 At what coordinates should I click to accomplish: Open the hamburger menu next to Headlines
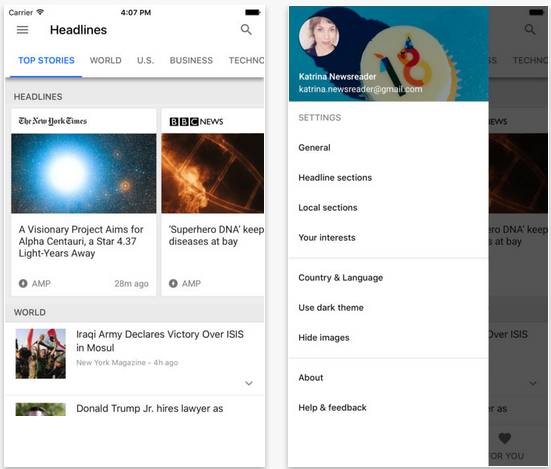22,30
